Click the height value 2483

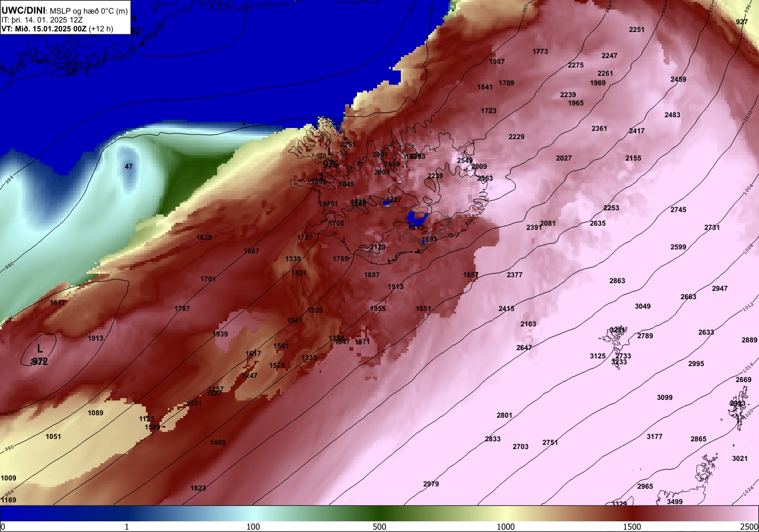(672, 115)
